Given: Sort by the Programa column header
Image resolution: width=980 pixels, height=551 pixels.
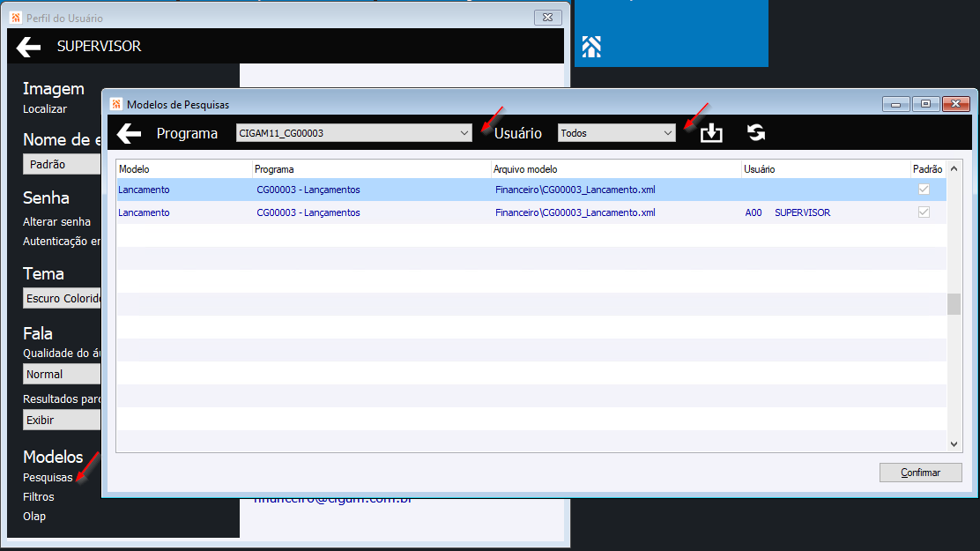Looking at the screenshot, I should tap(371, 169).
